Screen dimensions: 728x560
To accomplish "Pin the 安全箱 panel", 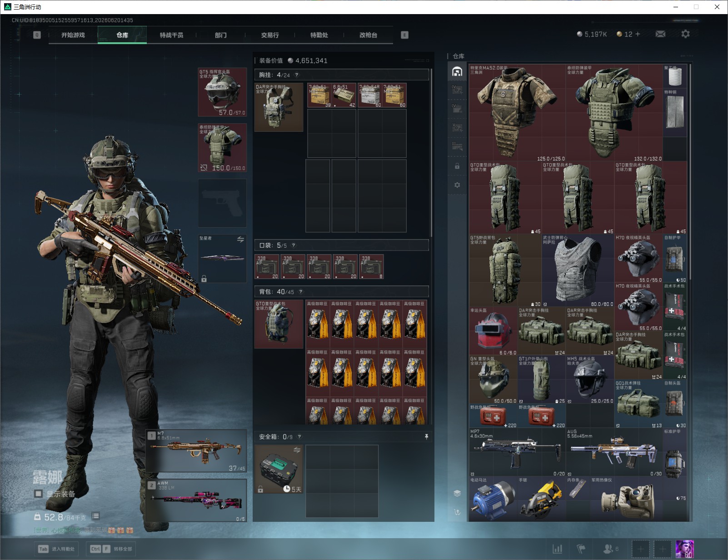I will (426, 437).
